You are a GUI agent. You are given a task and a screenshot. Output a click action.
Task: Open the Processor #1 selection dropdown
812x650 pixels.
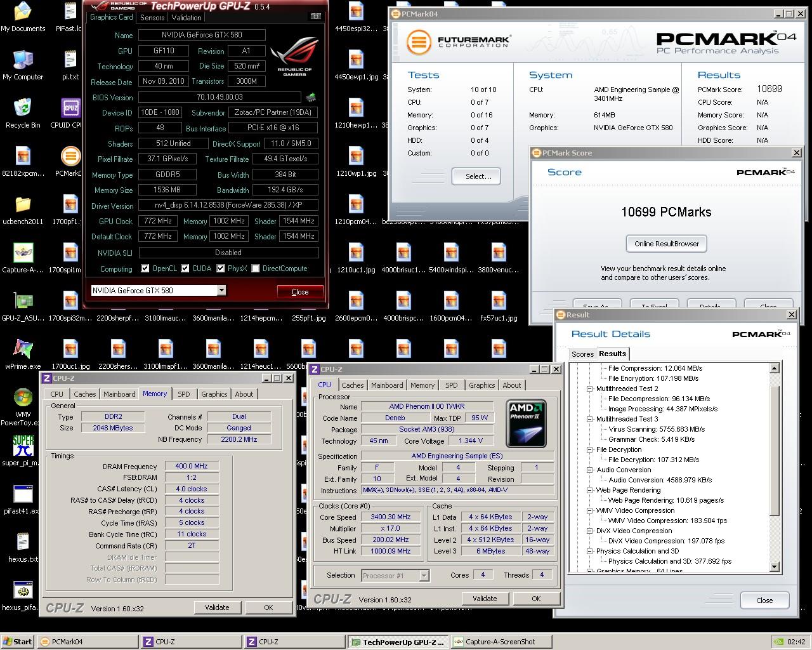(424, 576)
